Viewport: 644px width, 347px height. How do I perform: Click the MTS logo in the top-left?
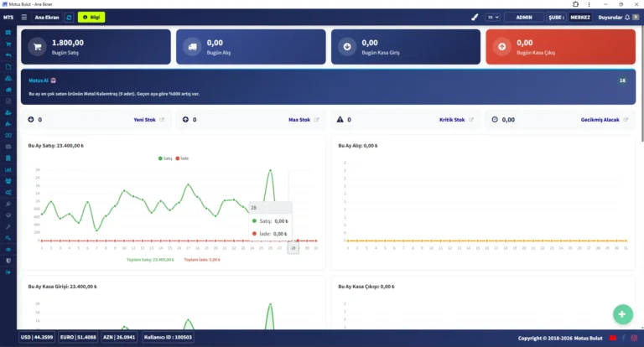tap(8, 18)
